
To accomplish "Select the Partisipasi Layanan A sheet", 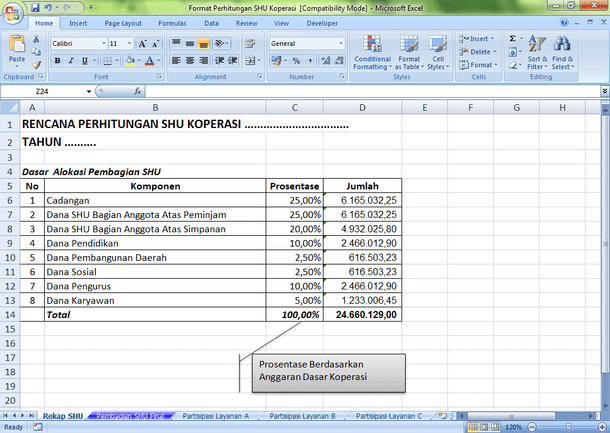I will [216, 416].
